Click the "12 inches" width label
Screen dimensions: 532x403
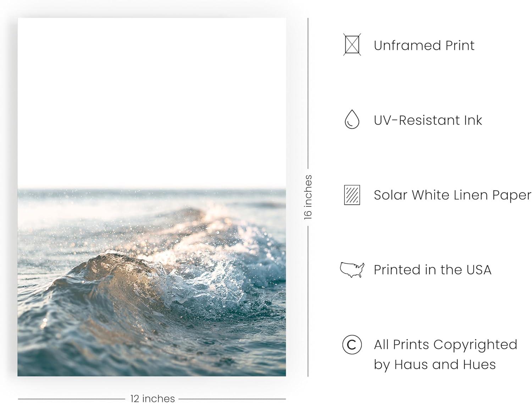[x=153, y=399]
